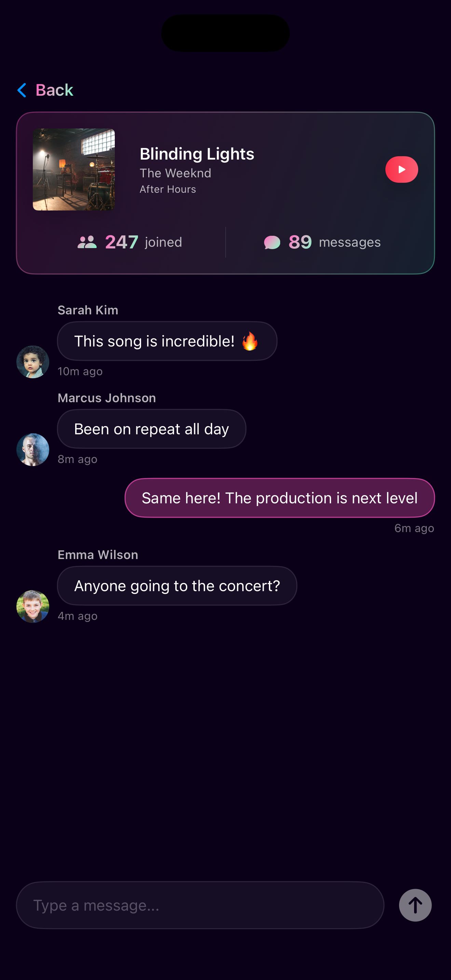
Task: Tap the blue back chevron icon
Action: pyautogui.click(x=22, y=90)
